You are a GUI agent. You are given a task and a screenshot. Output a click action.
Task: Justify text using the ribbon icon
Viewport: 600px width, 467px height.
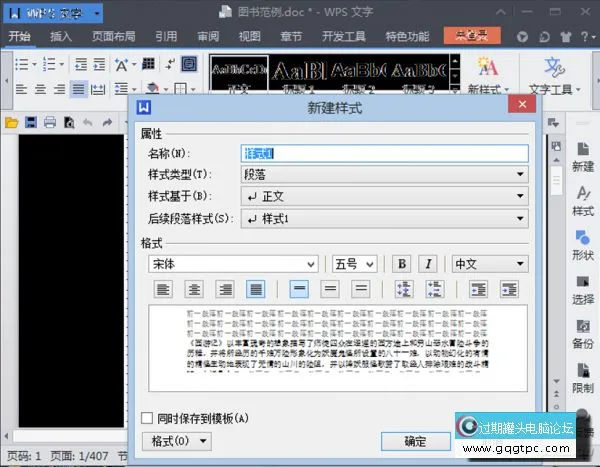click(79, 89)
